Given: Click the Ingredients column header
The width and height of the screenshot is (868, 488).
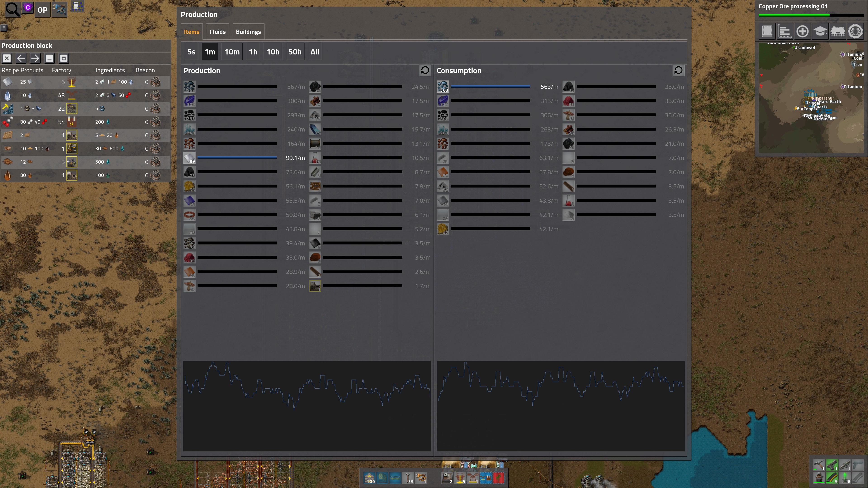Looking at the screenshot, I should [110, 70].
